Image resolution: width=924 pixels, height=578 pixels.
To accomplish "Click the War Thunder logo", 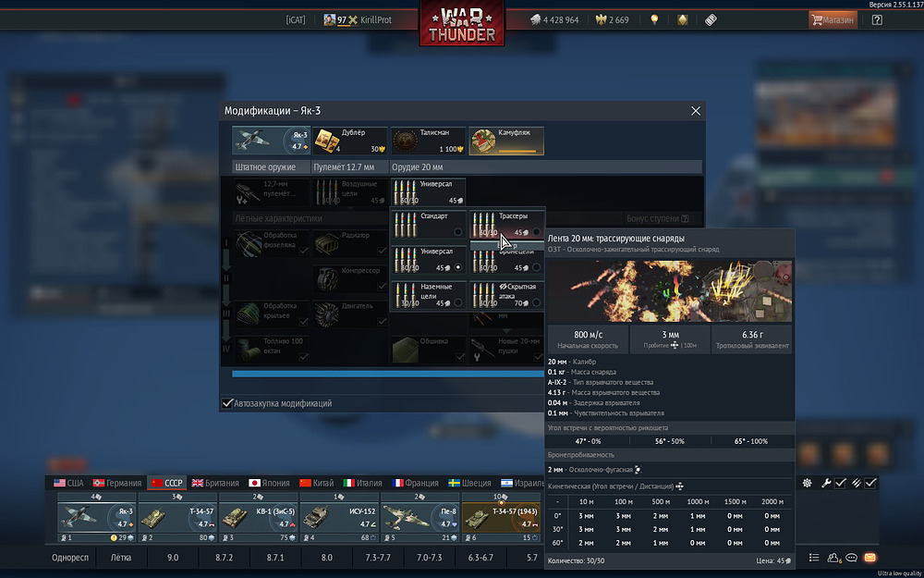I will pyautogui.click(x=462, y=24).
